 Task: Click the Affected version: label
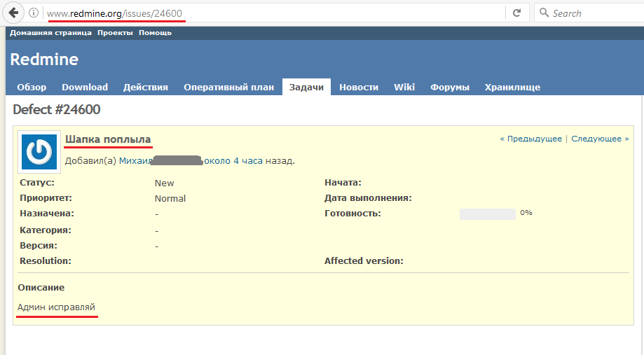click(364, 261)
